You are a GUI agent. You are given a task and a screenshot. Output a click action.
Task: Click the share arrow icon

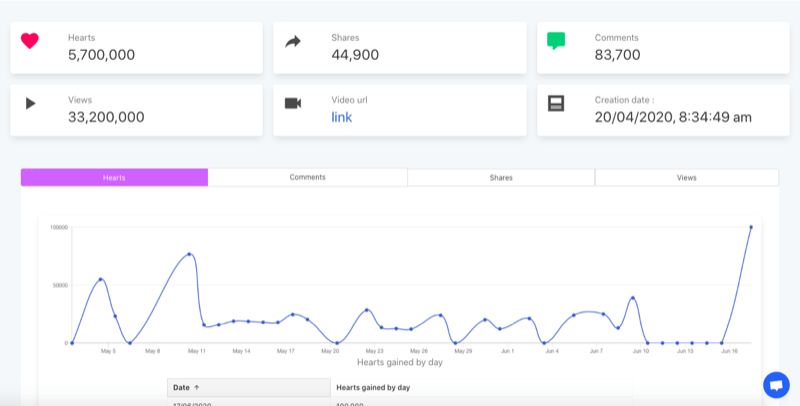point(293,41)
